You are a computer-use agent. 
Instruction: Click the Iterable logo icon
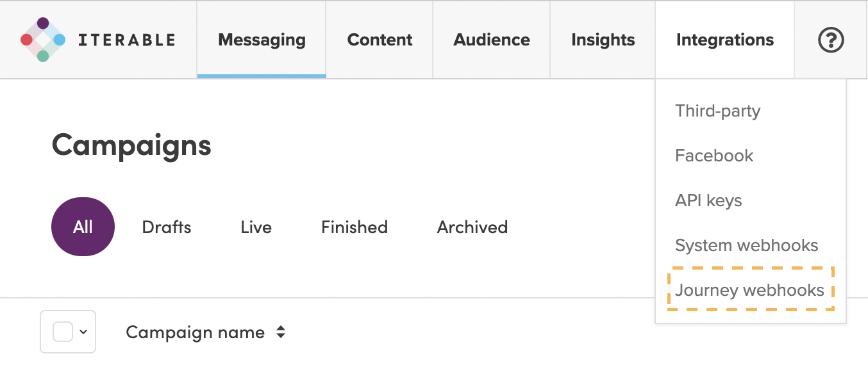coord(43,40)
